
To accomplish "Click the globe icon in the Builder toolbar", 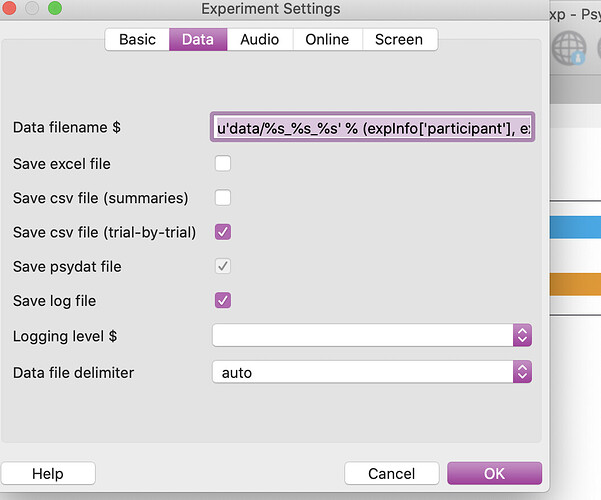I will tap(570, 49).
